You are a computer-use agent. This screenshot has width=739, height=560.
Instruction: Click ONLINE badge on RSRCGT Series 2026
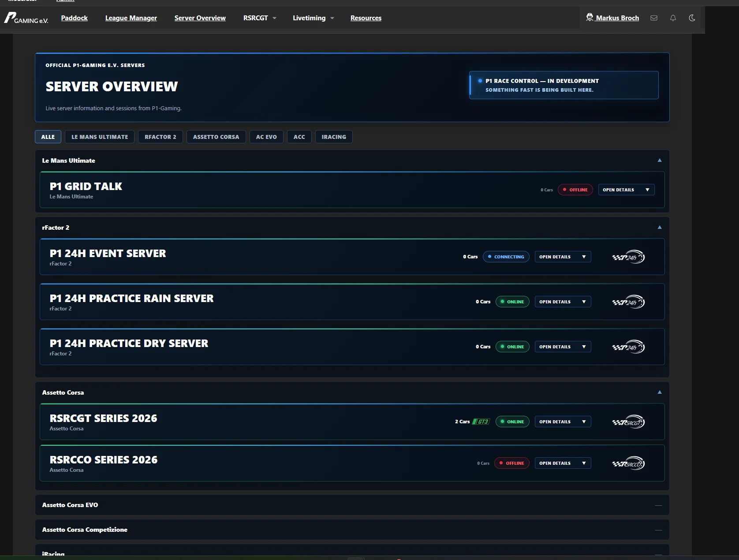click(x=512, y=422)
